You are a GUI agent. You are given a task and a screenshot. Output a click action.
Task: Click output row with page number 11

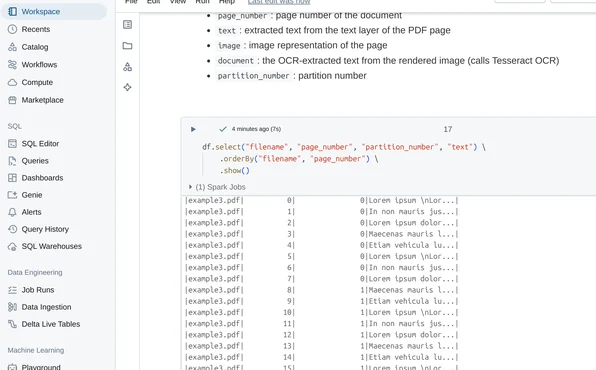point(322,324)
